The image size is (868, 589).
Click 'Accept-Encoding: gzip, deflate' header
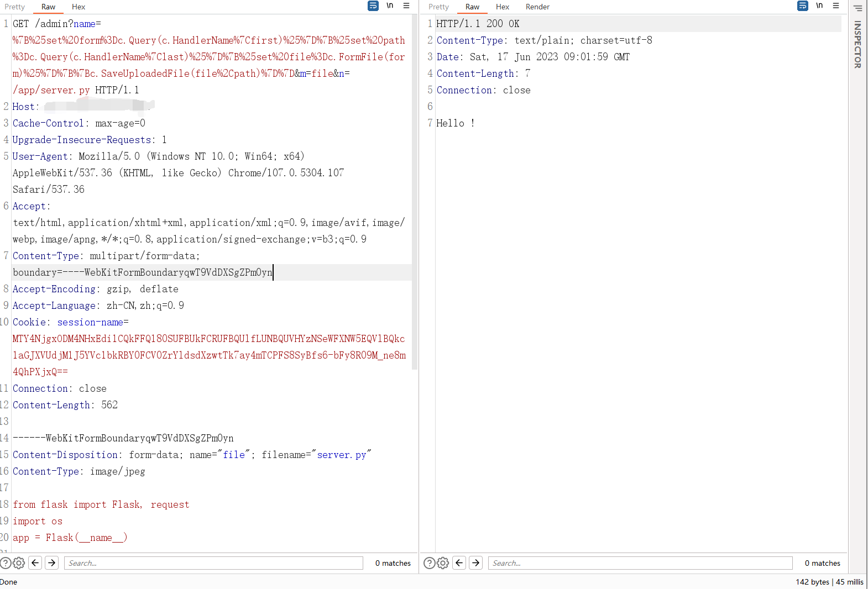coord(96,289)
